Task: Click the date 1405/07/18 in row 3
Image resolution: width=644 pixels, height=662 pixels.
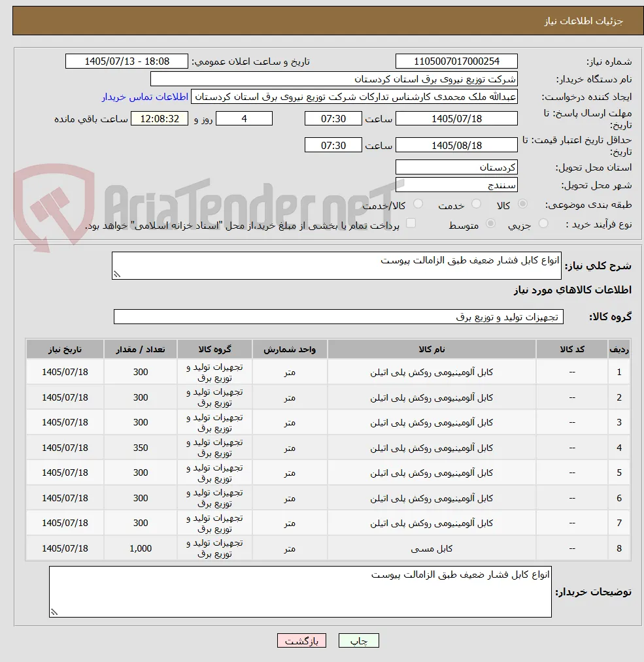Action: coord(65,422)
